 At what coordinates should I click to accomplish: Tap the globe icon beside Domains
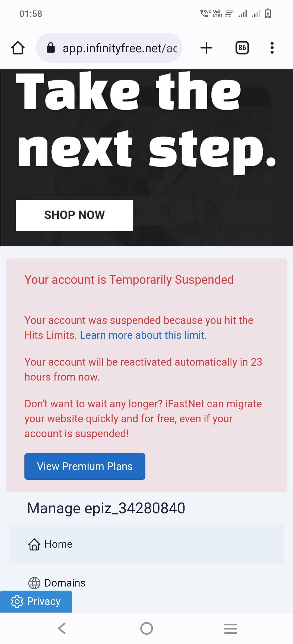click(34, 583)
